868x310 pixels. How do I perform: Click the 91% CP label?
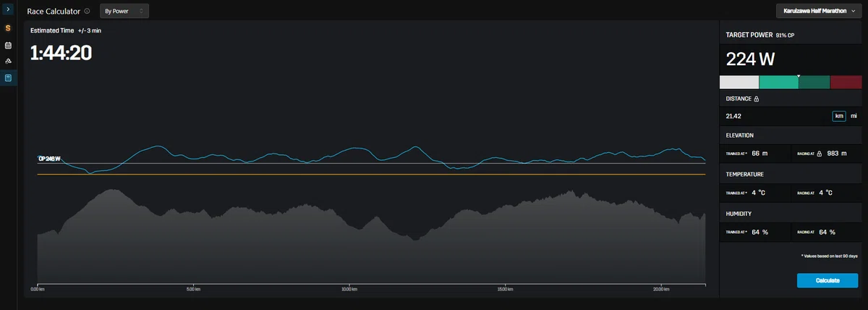(x=785, y=35)
